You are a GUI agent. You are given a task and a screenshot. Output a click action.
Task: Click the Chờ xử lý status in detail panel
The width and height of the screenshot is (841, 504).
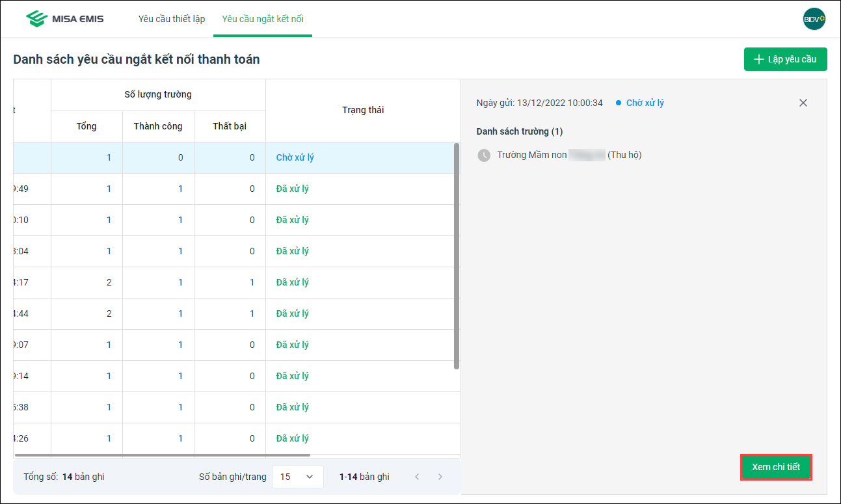(x=645, y=103)
